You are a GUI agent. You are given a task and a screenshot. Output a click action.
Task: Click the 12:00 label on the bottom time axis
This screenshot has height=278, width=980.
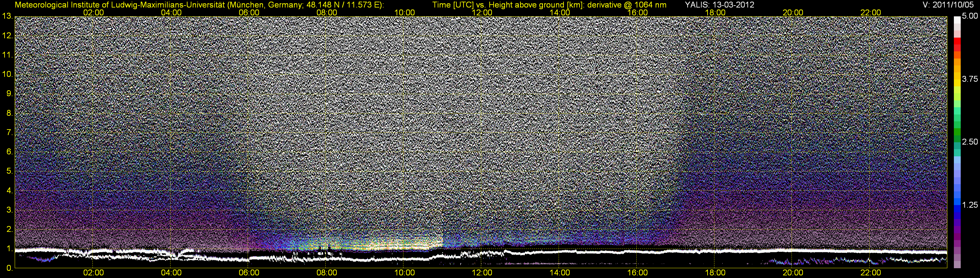482,273
